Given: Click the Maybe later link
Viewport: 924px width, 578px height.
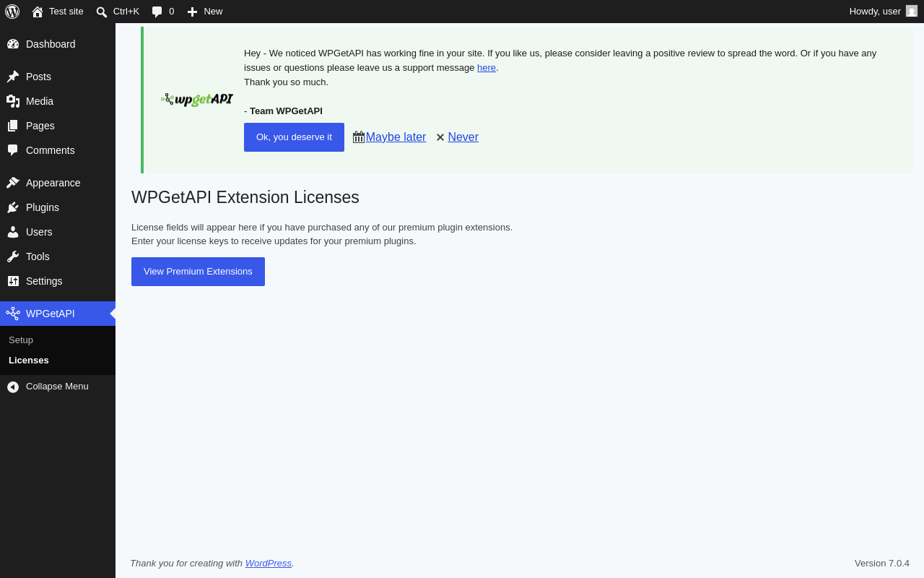Looking at the screenshot, I should tap(396, 137).
